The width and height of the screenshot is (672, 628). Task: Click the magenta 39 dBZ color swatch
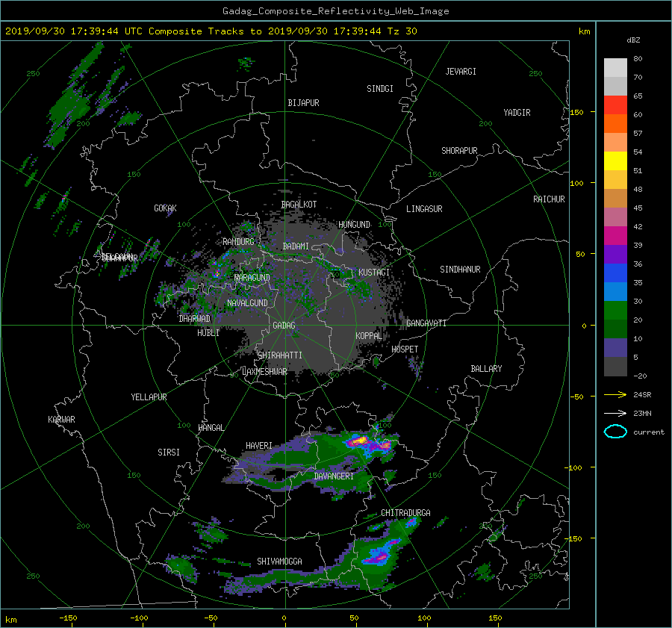click(615, 236)
